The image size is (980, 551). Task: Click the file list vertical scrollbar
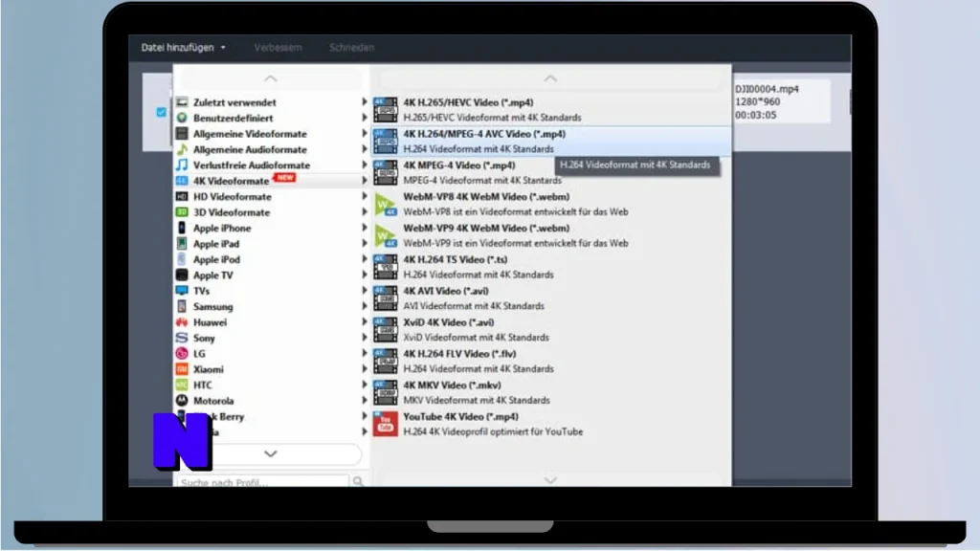pyautogui.click(x=850, y=102)
